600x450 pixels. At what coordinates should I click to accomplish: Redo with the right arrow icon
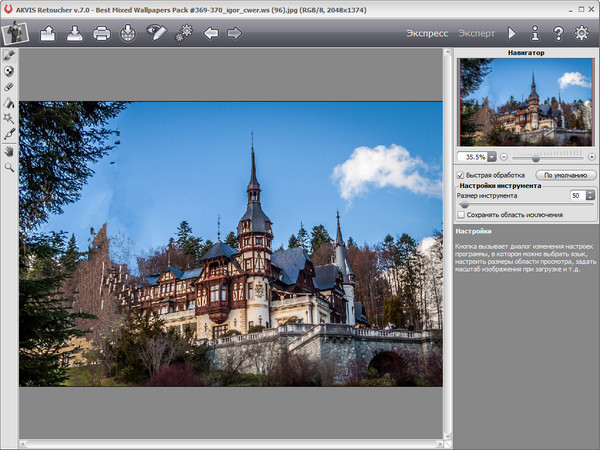click(x=234, y=33)
